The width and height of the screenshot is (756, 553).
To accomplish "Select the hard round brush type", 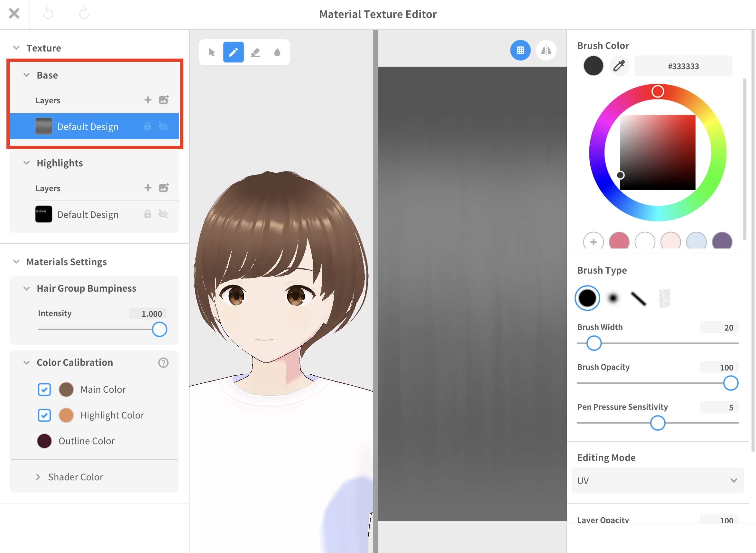I will pyautogui.click(x=587, y=298).
